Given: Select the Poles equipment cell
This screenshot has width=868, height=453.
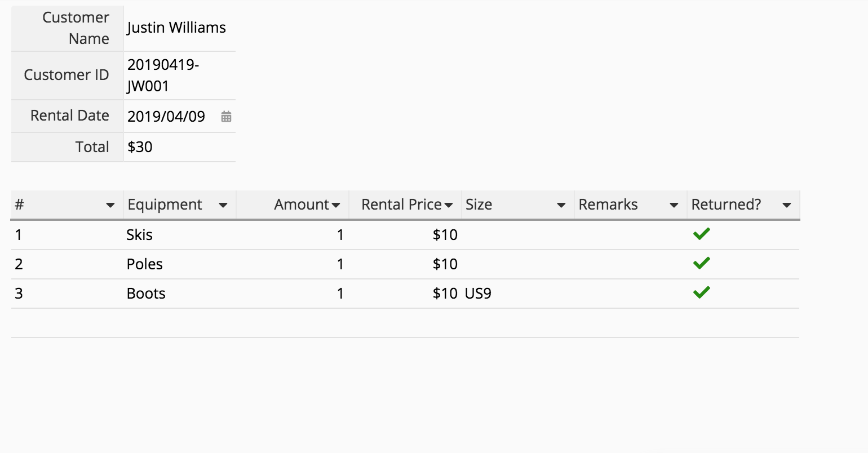Looking at the screenshot, I should tap(145, 264).
